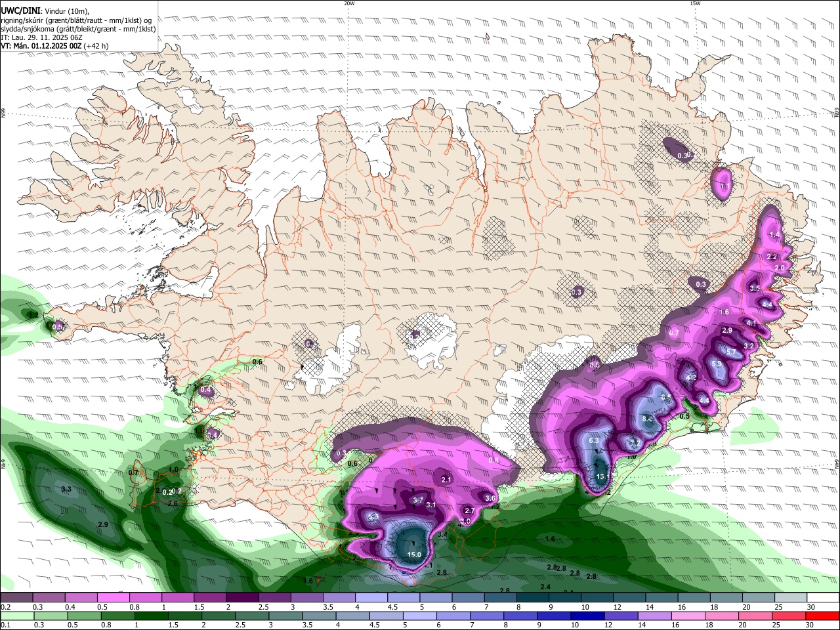Select the 25 mm light grey snow legend swatch

pos(791,598)
